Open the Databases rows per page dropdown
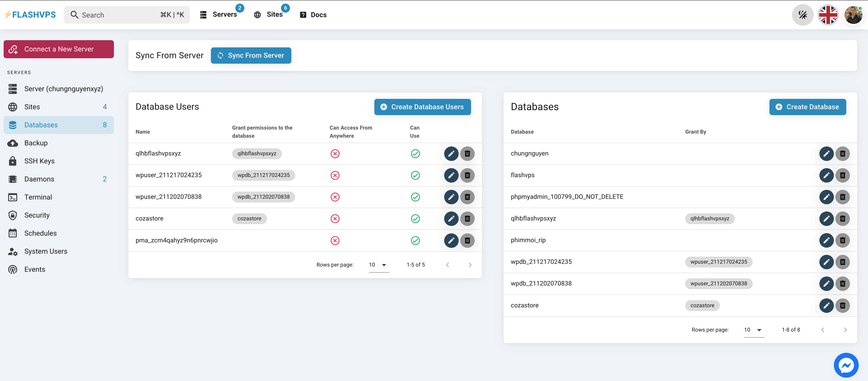 click(x=753, y=330)
